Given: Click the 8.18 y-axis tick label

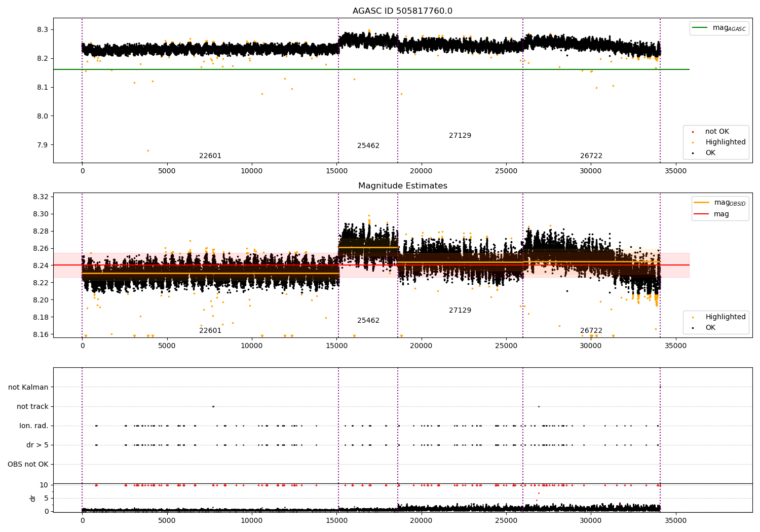Looking at the screenshot, I should tap(41, 318).
